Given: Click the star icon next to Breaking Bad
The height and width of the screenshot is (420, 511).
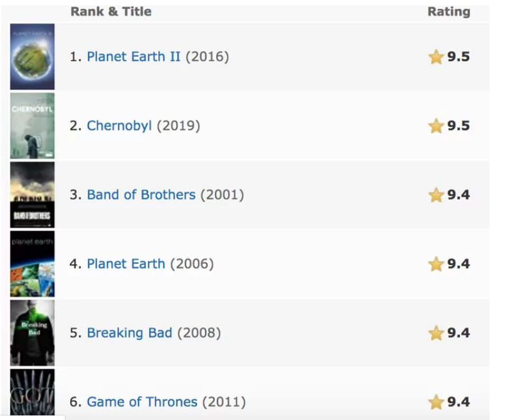Looking at the screenshot, I should point(436,333).
